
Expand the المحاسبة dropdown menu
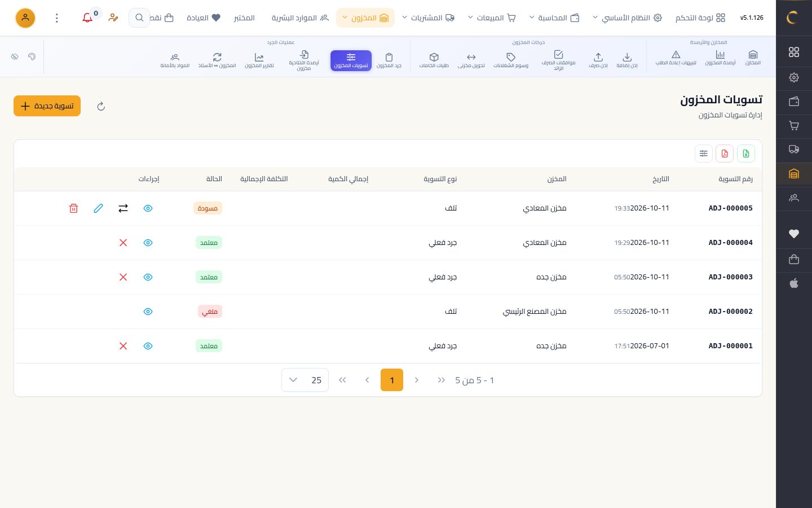point(554,18)
